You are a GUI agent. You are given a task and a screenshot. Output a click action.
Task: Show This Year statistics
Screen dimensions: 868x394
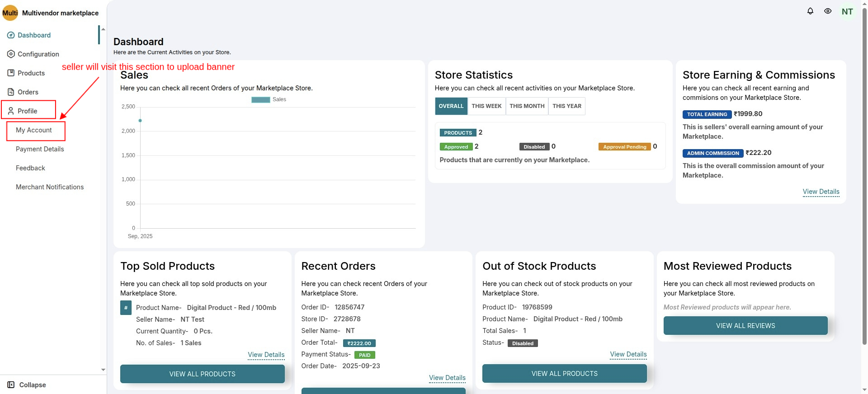tap(566, 106)
